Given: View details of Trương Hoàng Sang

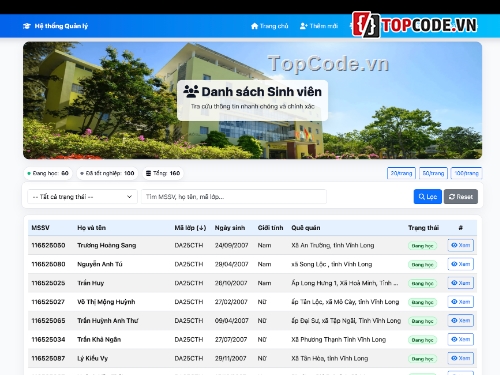Looking at the screenshot, I should (x=460, y=245).
